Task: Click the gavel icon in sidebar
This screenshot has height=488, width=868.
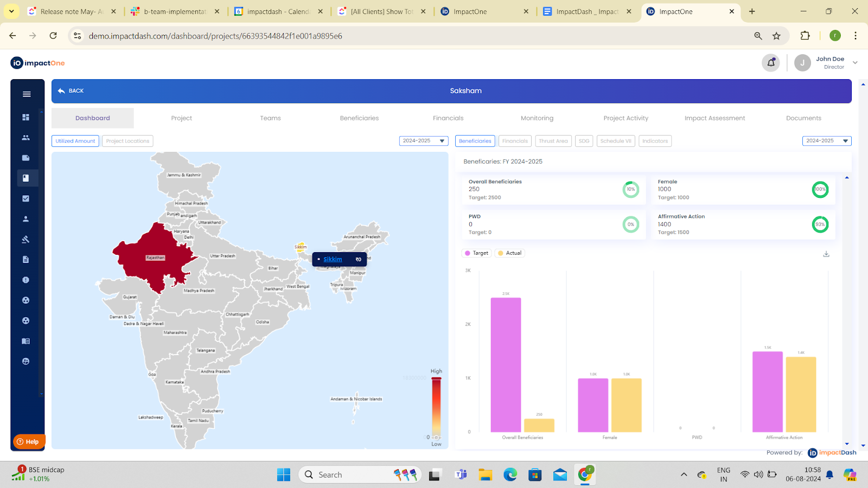Action: pos(25,239)
